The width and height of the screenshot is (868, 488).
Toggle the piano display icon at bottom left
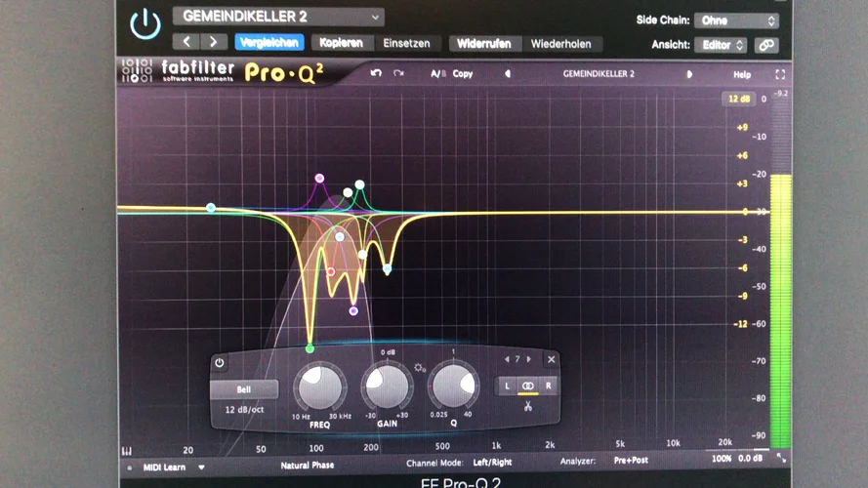click(x=127, y=451)
